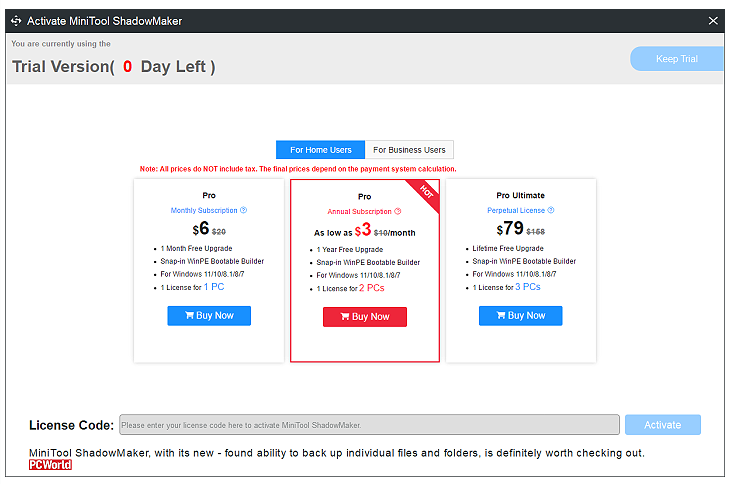Click help icon beside Annual Subscription
Image resolution: width=731 pixels, height=484 pixels.
pyautogui.click(x=398, y=211)
